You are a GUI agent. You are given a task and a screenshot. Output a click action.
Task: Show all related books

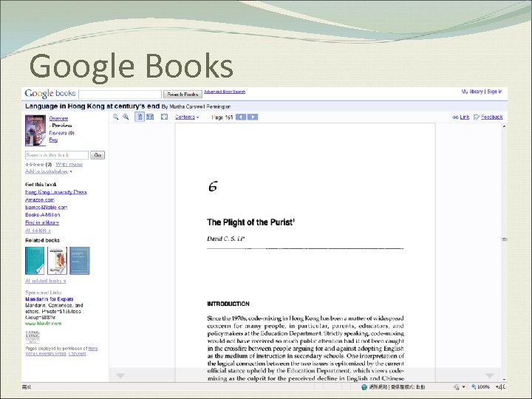click(46, 281)
